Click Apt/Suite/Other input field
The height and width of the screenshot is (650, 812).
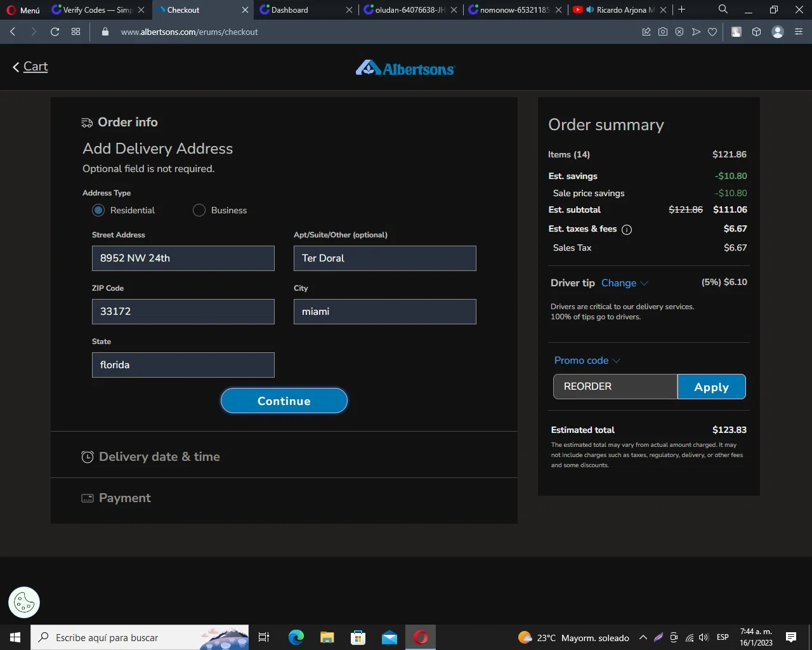pos(385,258)
